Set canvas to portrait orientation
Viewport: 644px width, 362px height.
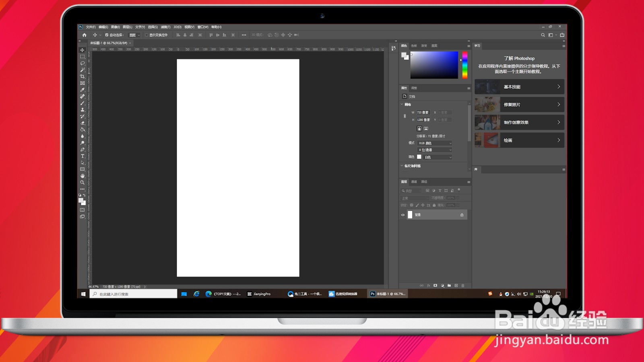[419, 128]
